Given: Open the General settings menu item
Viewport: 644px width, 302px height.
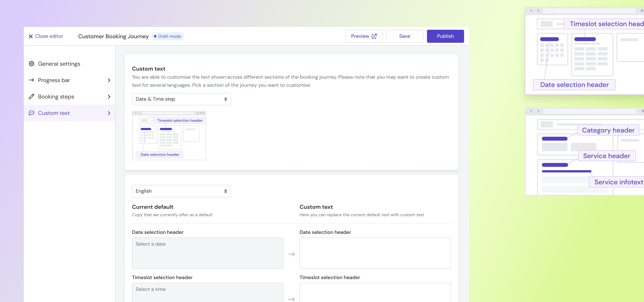Looking at the screenshot, I should pyautogui.click(x=59, y=64).
